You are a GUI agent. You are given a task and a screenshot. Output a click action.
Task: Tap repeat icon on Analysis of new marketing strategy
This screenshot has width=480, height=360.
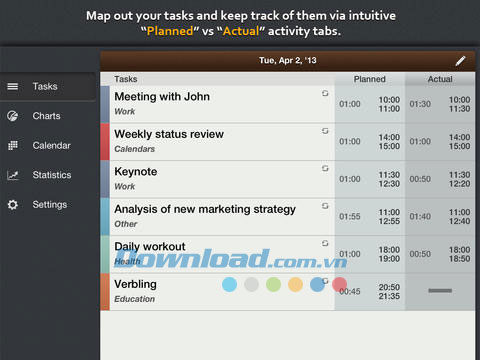pyautogui.click(x=325, y=206)
